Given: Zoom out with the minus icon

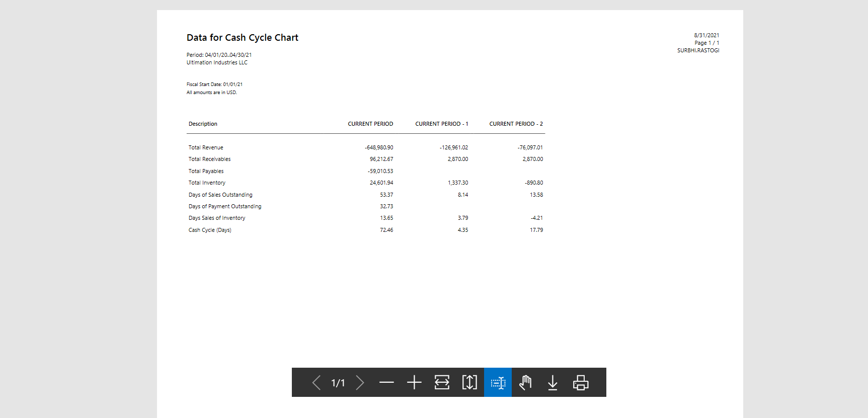Looking at the screenshot, I should tap(386, 383).
